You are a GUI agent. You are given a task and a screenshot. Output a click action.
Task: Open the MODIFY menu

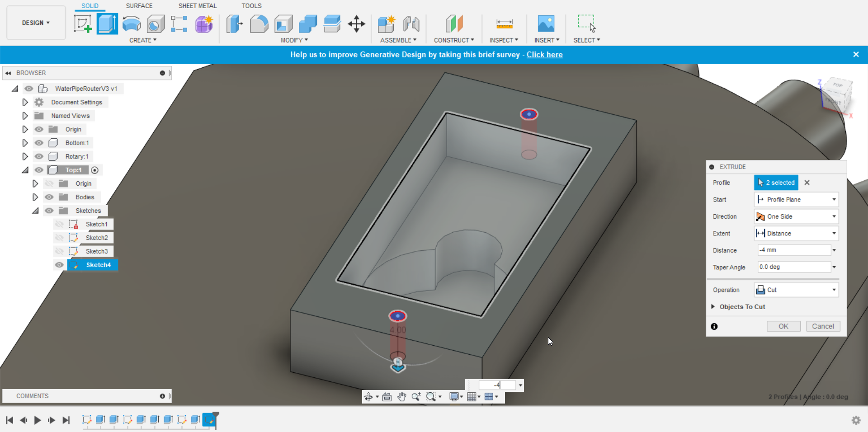tap(294, 40)
